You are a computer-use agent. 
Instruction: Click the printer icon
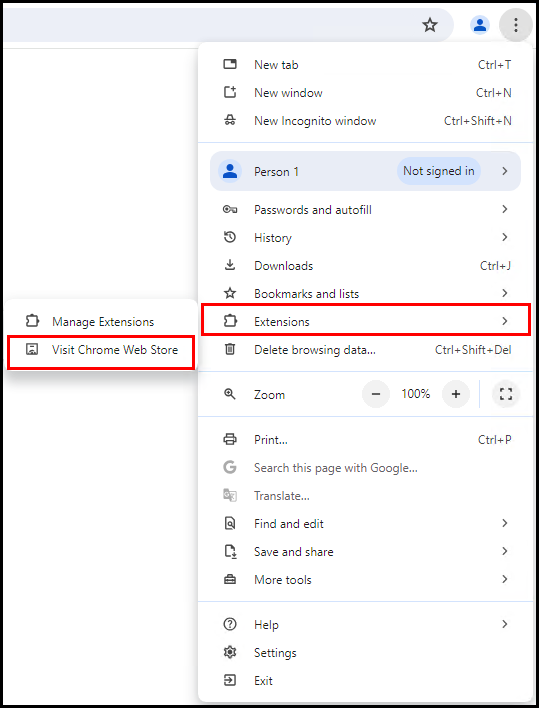tap(230, 439)
